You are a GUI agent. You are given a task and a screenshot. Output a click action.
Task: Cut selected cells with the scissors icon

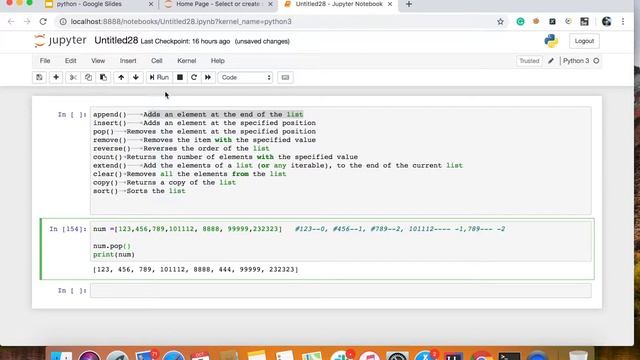(x=73, y=77)
